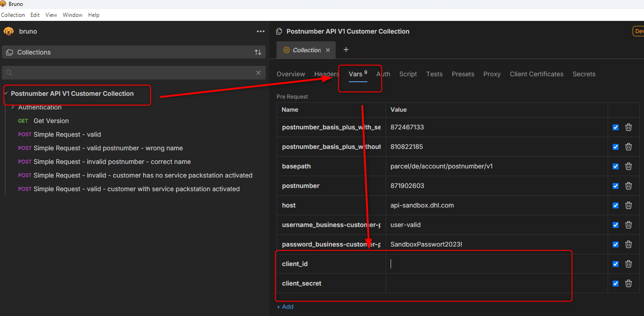Screen dimensions: 644x316
Task: Click the api-sandbox.dhl.com host value
Action: tap(422, 205)
